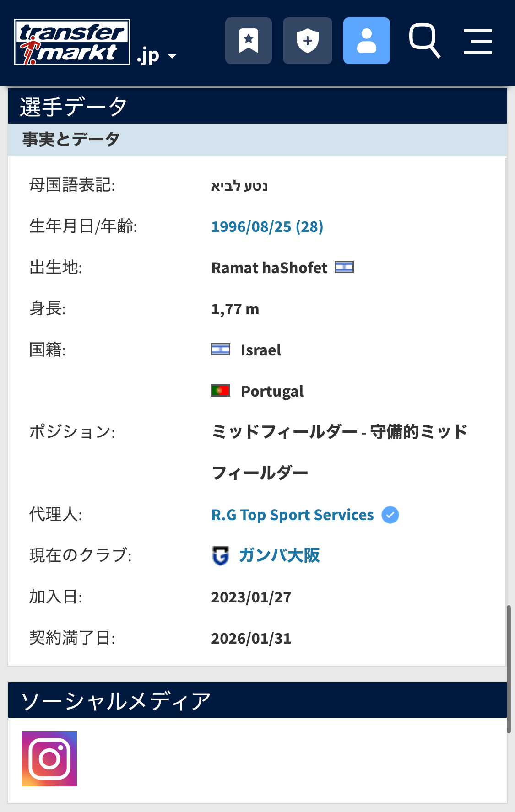Click the 選手データ section header

pyautogui.click(x=73, y=107)
